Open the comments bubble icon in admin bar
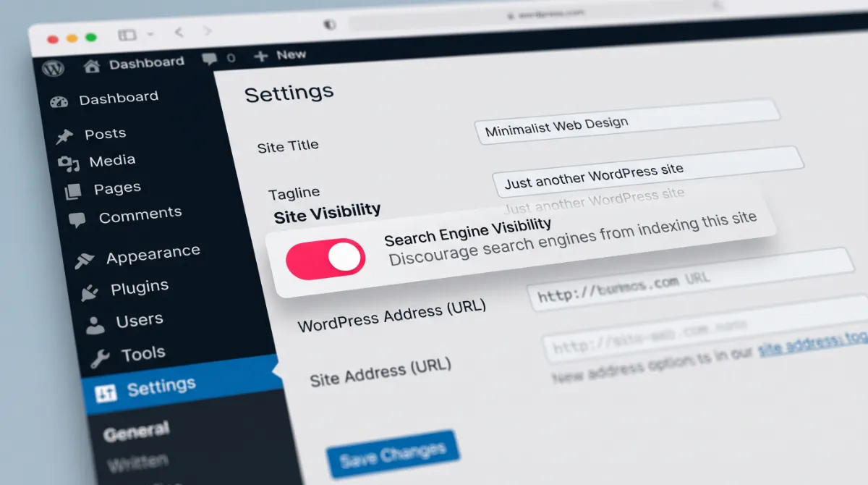Viewport: 868px width, 485px height. (210, 59)
